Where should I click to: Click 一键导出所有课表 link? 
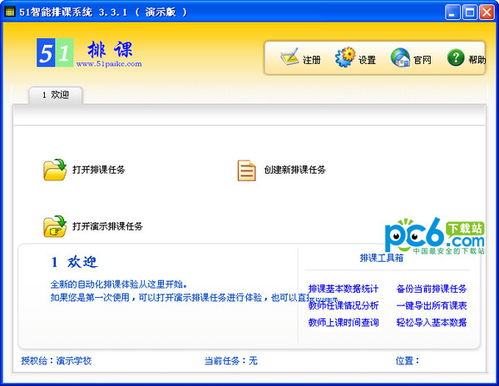[431, 305]
